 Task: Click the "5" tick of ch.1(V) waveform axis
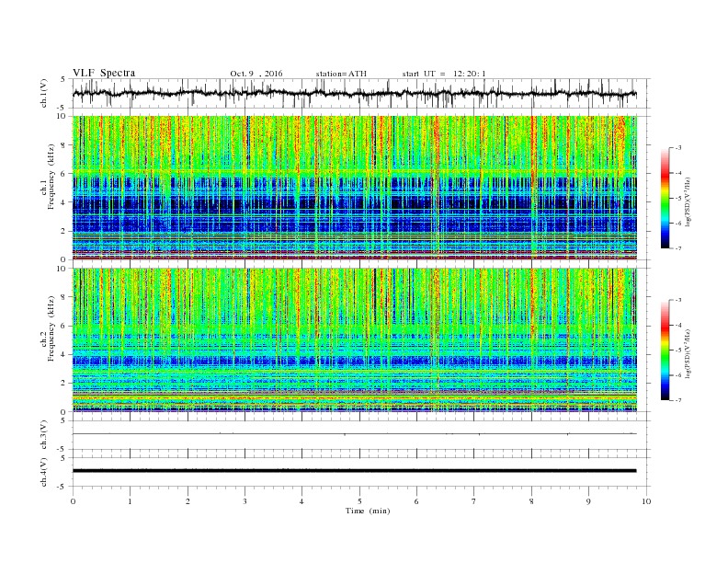point(63,79)
